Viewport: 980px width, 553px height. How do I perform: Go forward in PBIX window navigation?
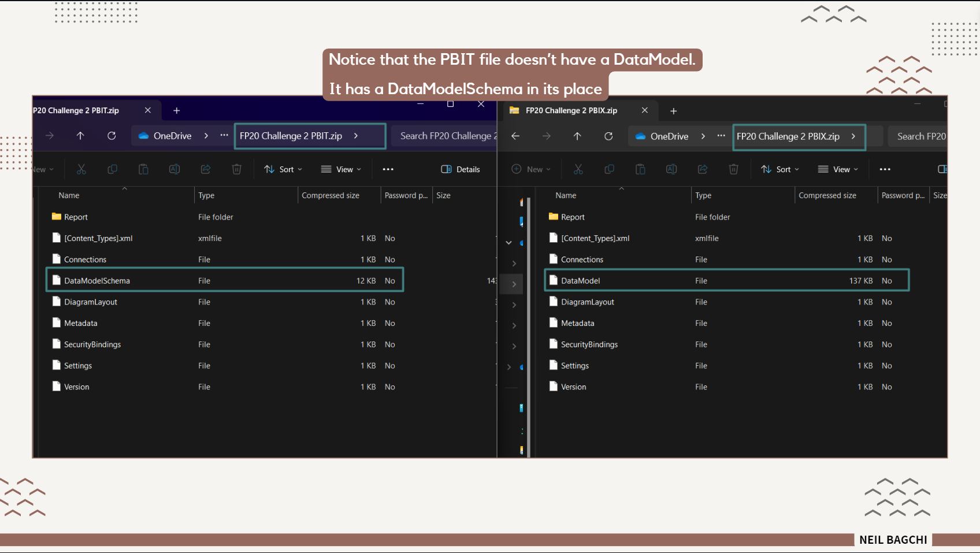click(547, 136)
